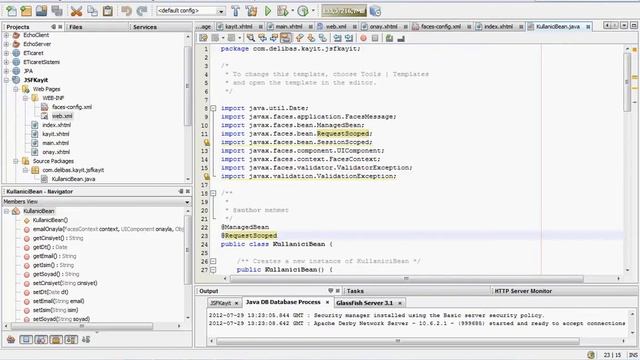640x360 pixels.
Task: Click the New Project toolbar icon
Action: [x=26, y=11]
